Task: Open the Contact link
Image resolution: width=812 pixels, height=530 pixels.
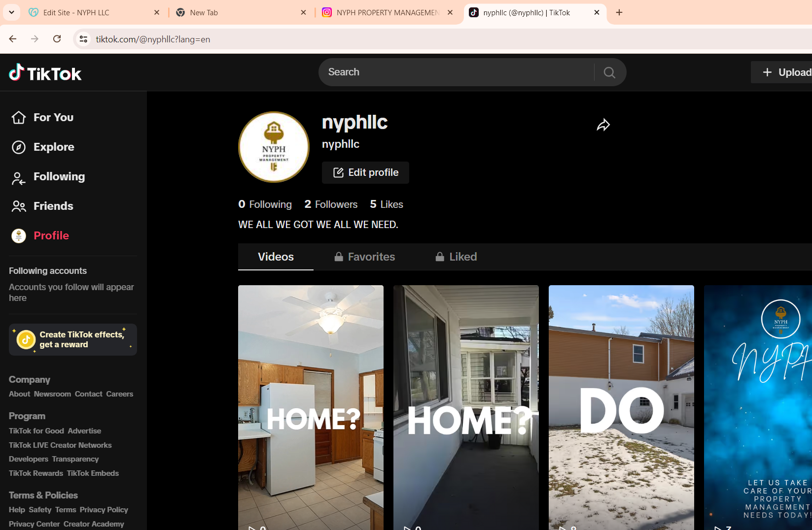Action: coord(89,394)
